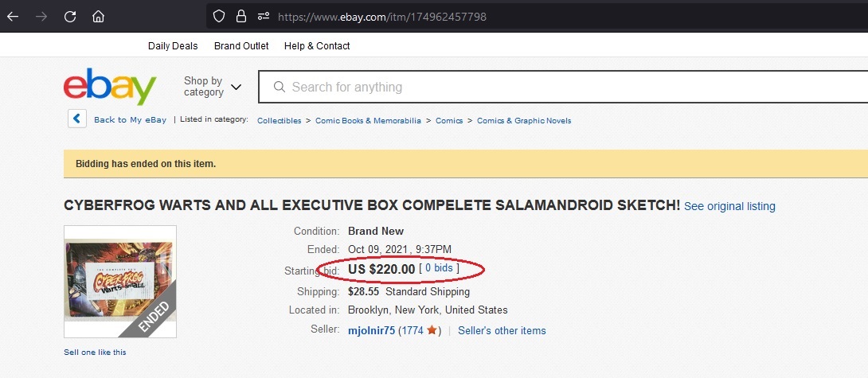
Task: Open seller mjolnir75 profile link
Action: (371, 330)
